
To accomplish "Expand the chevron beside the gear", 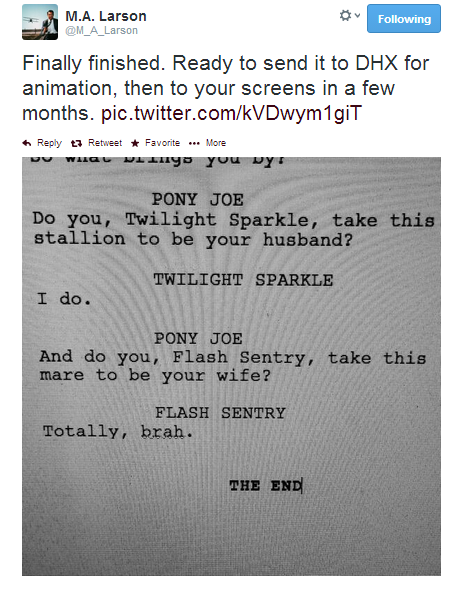I will pyautogui.click(x=357, y=15).
